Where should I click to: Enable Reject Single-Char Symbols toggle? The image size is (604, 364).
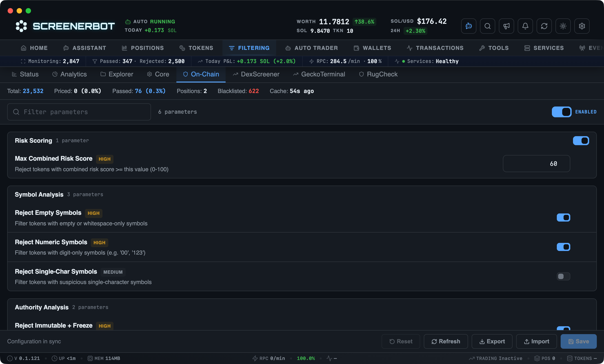tap(563, 277)
